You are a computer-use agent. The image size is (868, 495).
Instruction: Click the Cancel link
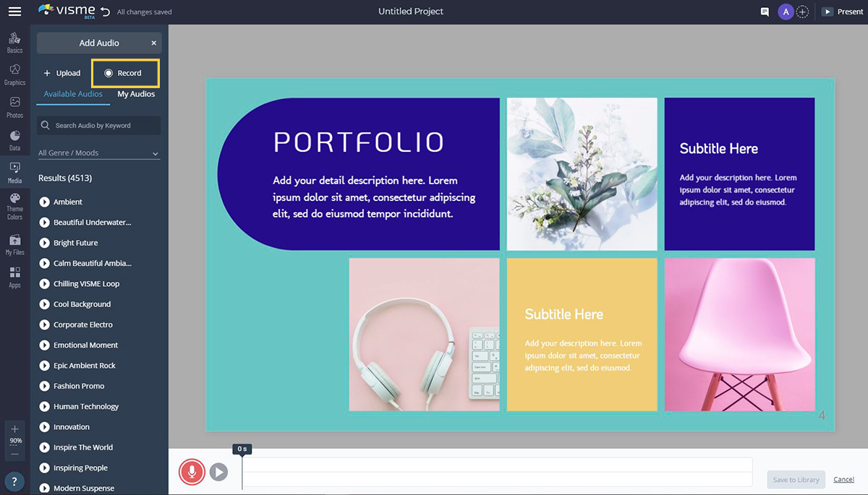pos(843,480)
